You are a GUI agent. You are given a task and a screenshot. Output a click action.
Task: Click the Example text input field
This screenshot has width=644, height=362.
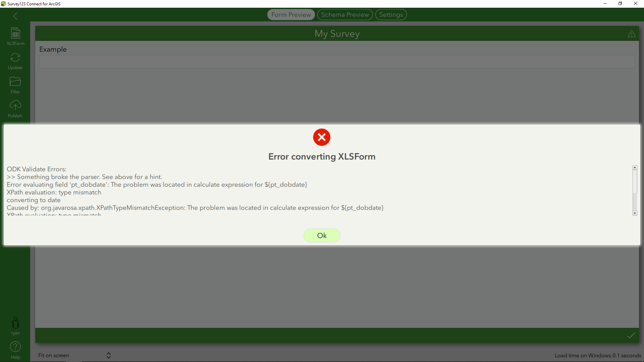pyautogui.click(x=337, y=62)
